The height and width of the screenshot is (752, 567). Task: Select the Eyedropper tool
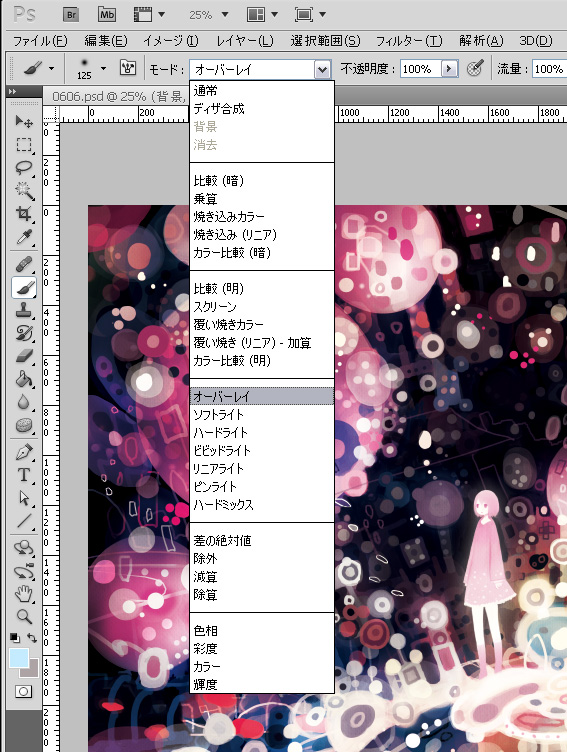(24, 237)
